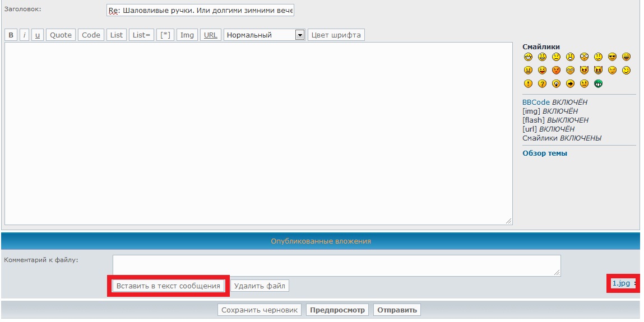Add the question mark smiley

tap(542, 84)
